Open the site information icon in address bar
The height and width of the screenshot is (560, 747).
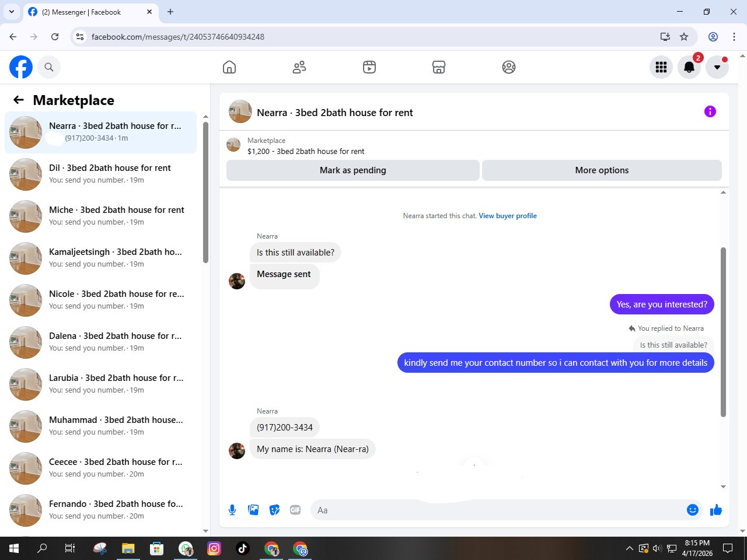80,37
